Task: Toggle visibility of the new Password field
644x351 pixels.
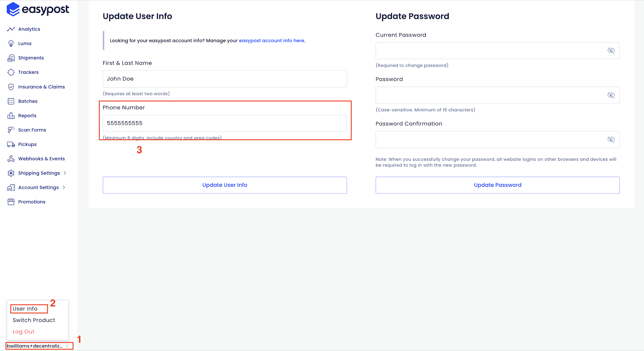Action: pos(611,95)
